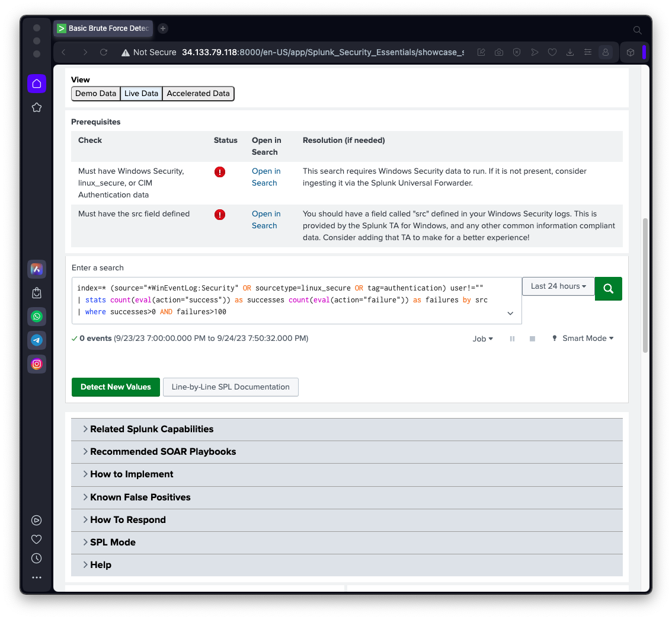Screen dimensions: 672x619
Task: Open the browser profile account icon
Action: click(606, 52)
